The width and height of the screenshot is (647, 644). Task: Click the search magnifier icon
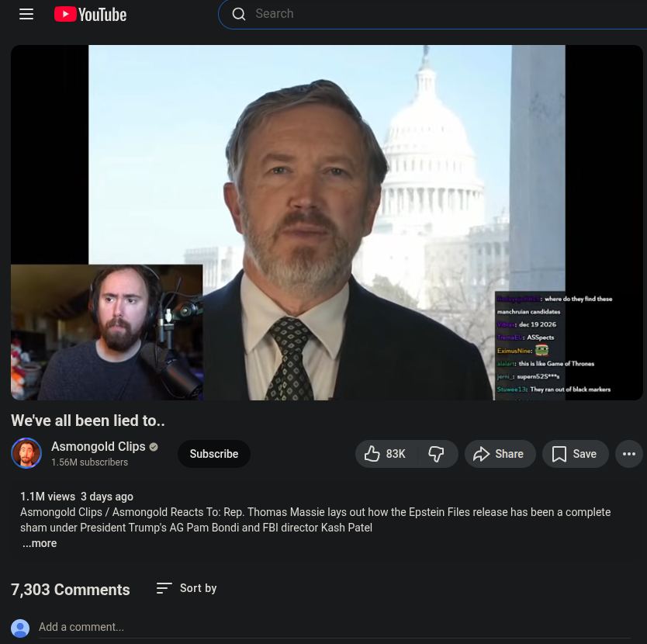coord(238,14)
